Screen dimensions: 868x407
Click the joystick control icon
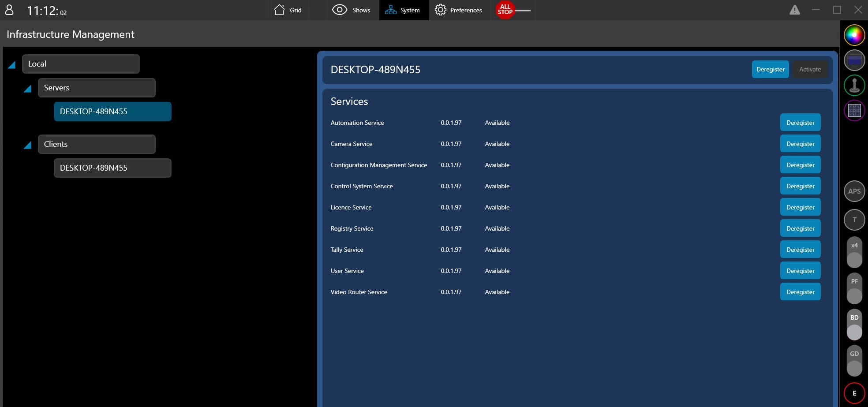[x=854, y=85]
